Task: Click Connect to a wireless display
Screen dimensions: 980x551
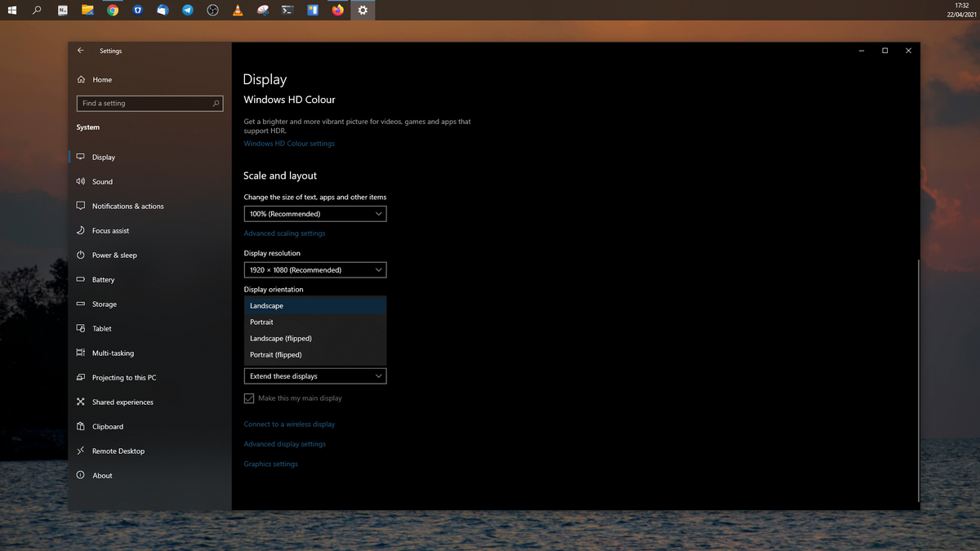Action: click(289, 424)
